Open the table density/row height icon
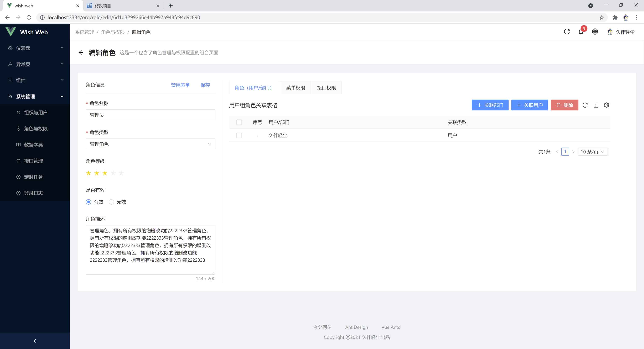Image resolution: width=644 pixels, height=349 pixels. click(596, 105)
